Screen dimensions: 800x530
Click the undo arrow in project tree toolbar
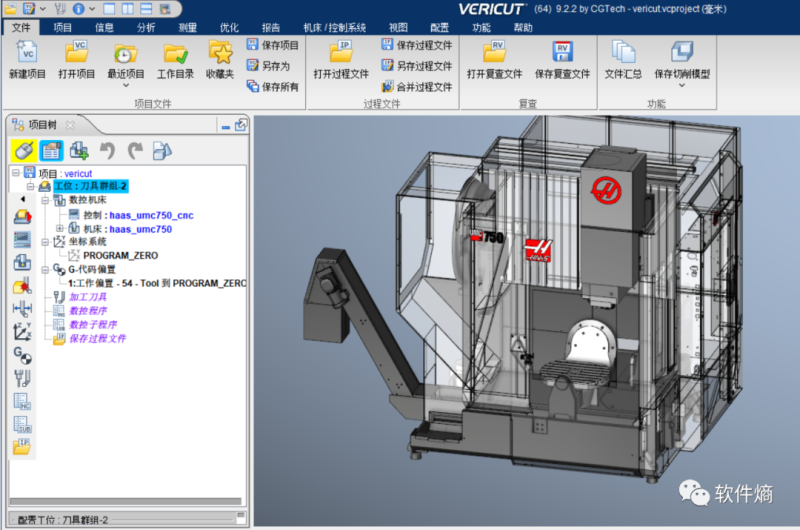pos(106,151)
